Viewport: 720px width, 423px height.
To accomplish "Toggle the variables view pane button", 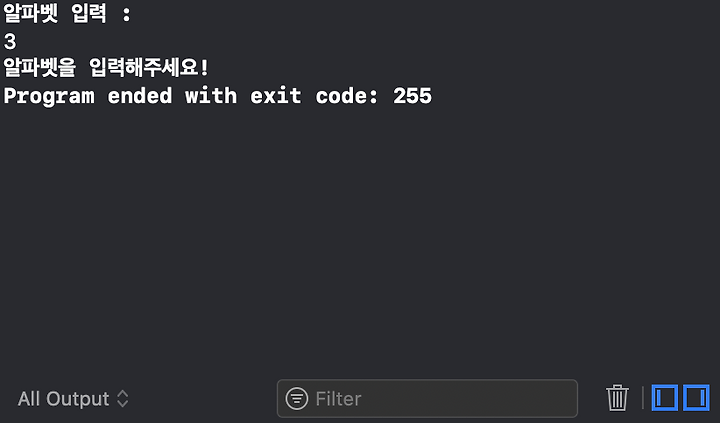I will pos(664,398).
